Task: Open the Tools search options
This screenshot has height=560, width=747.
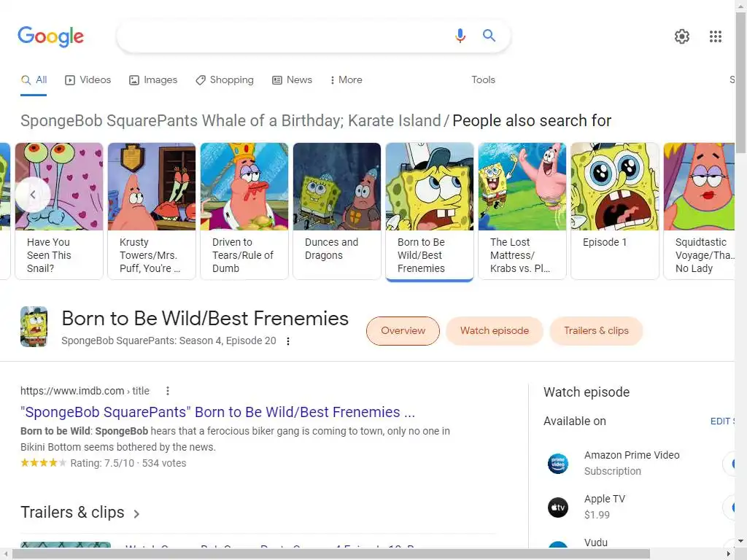Action: click(x=483, y=80)
